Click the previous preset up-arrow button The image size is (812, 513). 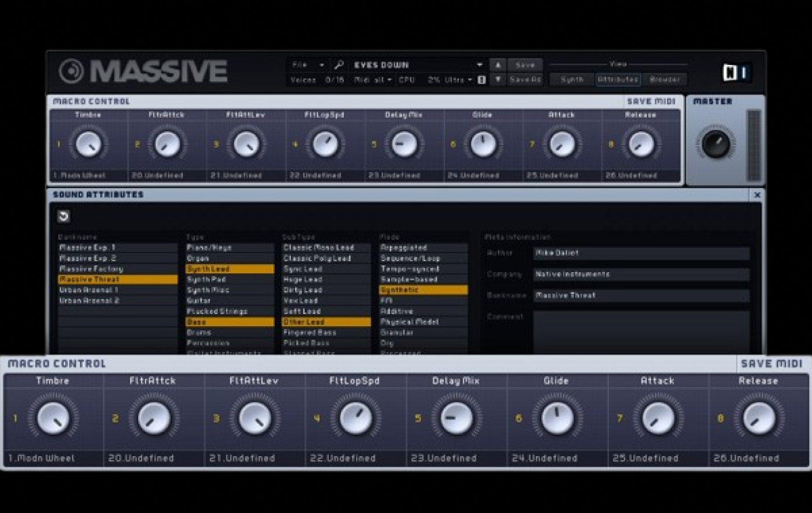[x=498, y=65]
